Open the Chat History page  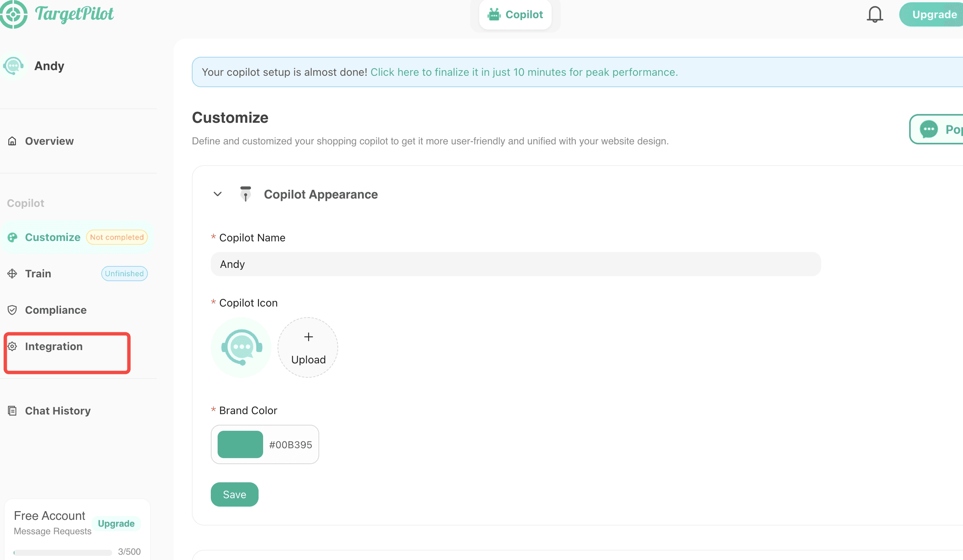point(58,411)
